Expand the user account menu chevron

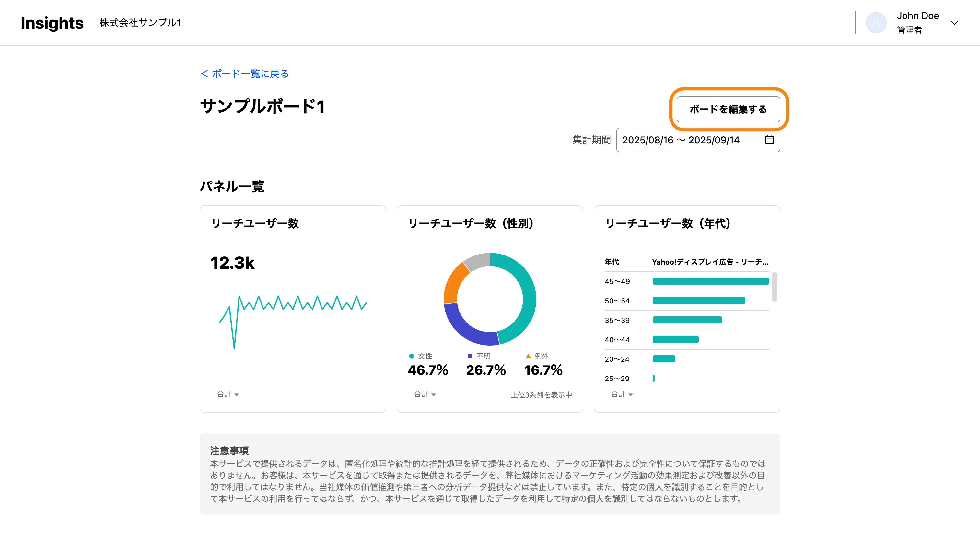click(x=954, y=23)
